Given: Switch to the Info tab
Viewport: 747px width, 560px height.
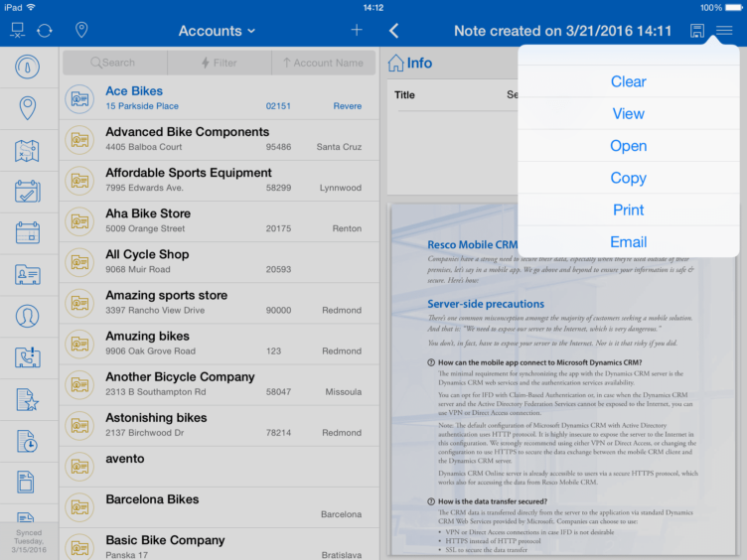Looking at the screenshot, I should pyautogui.click(x=409, y=63).
